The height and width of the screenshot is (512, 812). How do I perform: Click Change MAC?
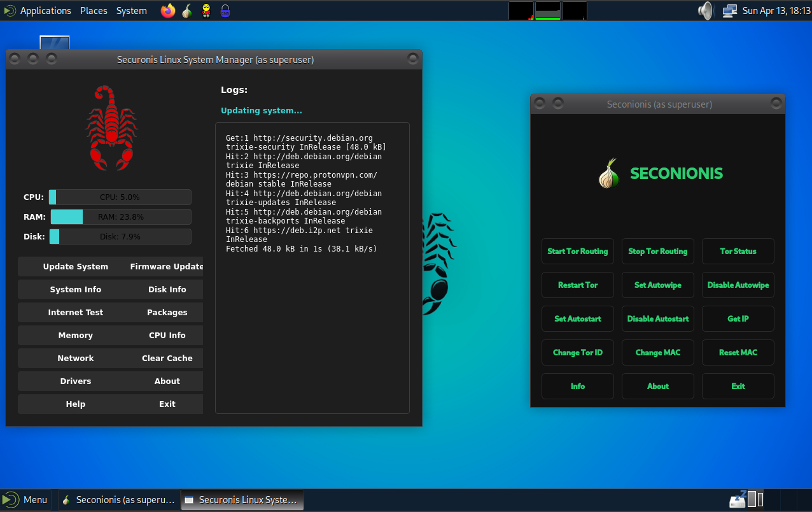pos(658,353)
